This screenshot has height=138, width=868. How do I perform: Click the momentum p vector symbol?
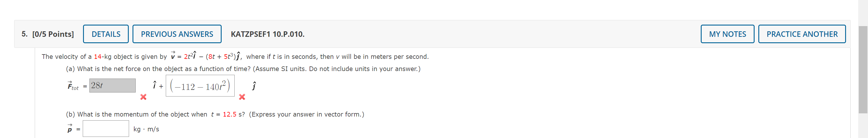click(70, 128)
